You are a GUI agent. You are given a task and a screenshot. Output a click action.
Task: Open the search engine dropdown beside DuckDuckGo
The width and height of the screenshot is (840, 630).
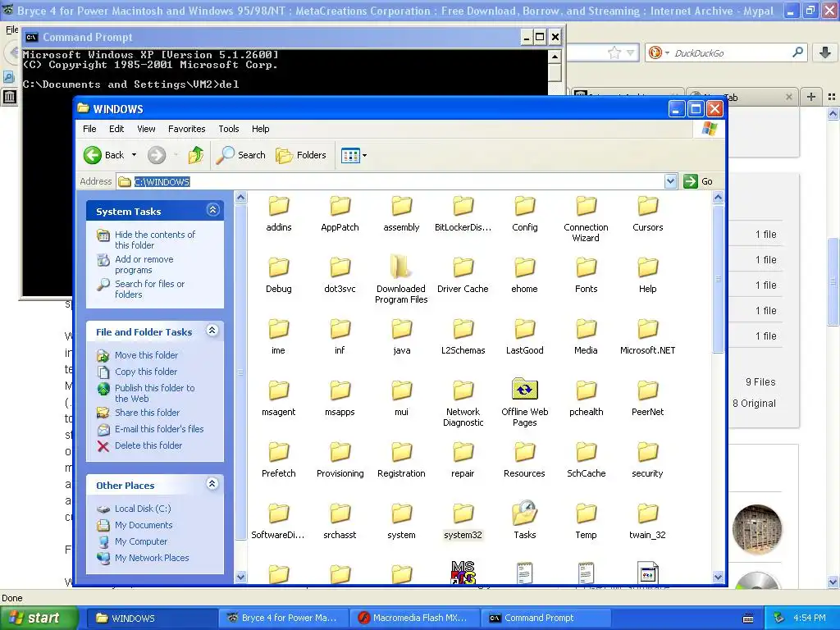pos(667,52)
